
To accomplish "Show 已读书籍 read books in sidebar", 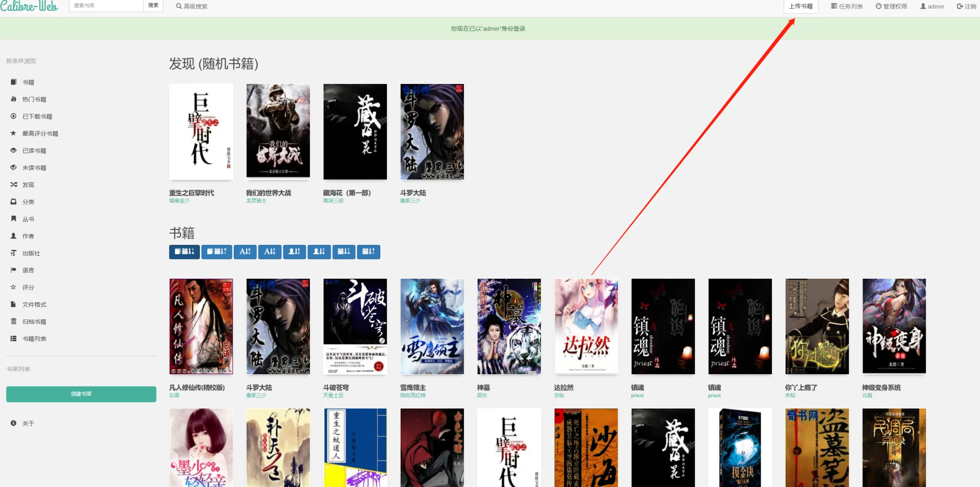I will (x=34, y=151).
